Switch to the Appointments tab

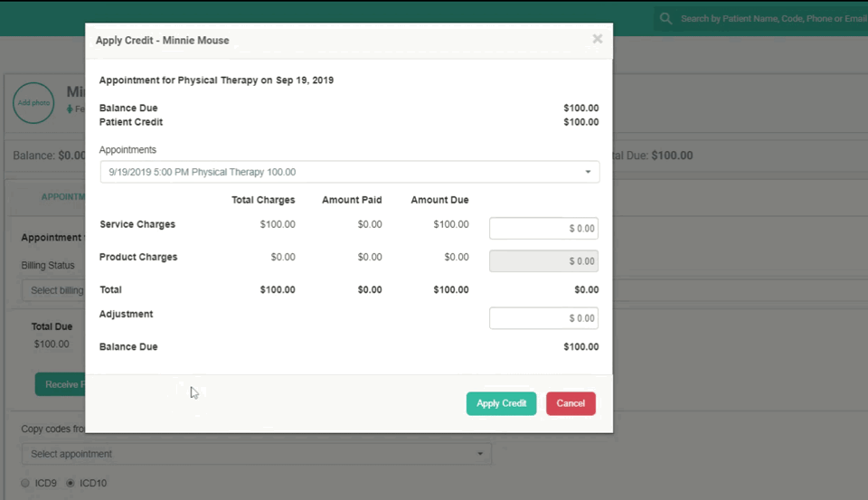tap(63, 196)
